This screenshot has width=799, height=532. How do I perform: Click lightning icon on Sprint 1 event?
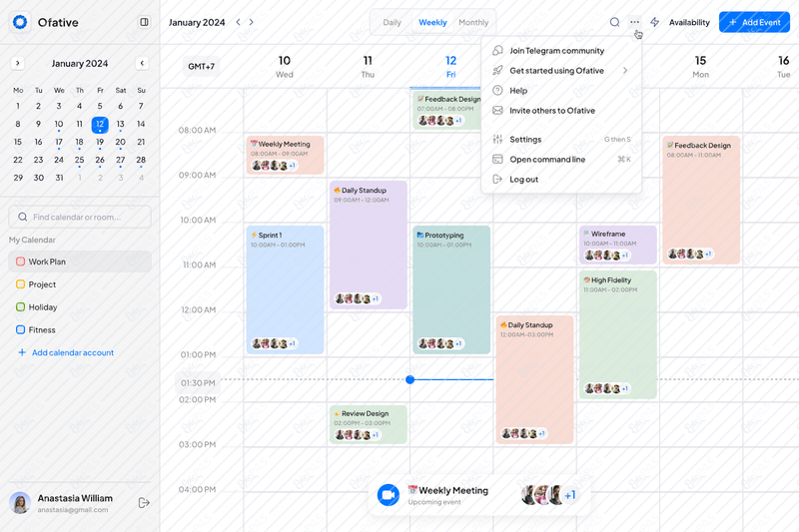[x=254, y=235]
